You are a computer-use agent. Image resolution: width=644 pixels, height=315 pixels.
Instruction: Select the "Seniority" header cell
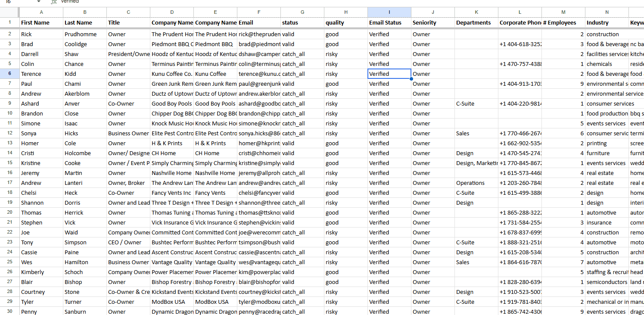pos(433,22)
